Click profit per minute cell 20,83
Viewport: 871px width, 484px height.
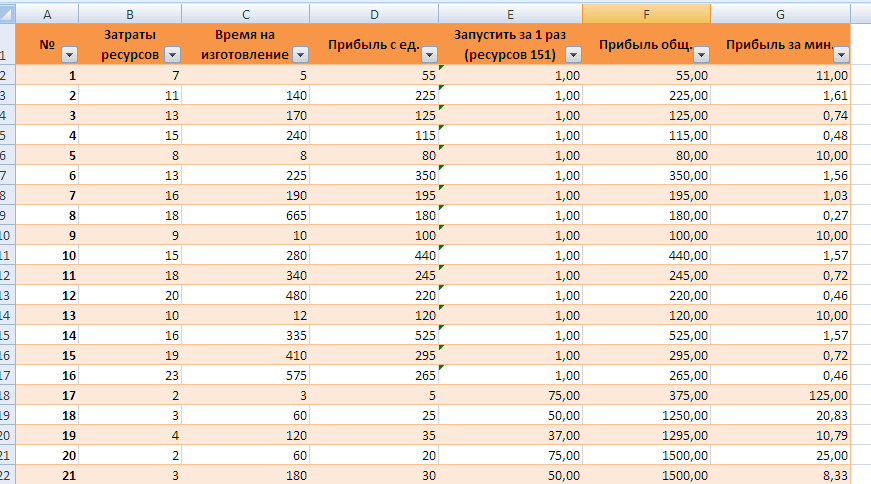780,415
